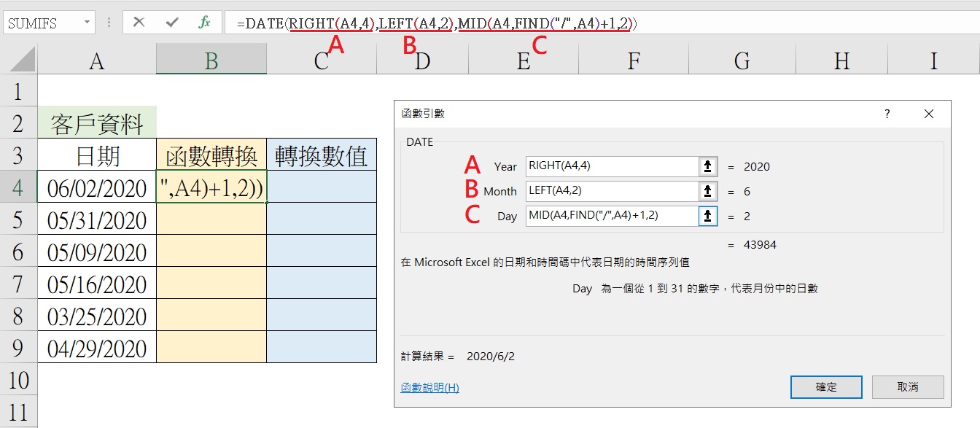Image resolution: width=980 pixels, height=428 pixels.
Task: Click the help (?) icon on the 函數引數 dialog
Action: [887, 114]
